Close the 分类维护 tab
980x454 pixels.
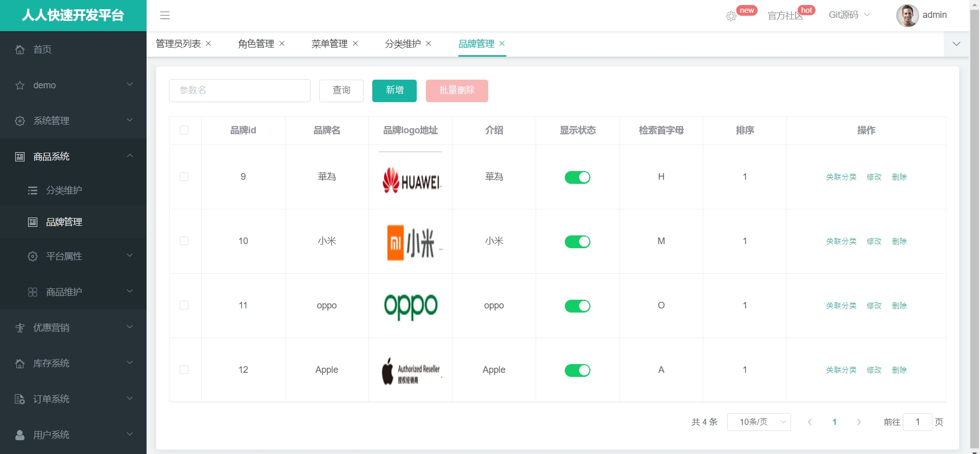coord(428,43)
